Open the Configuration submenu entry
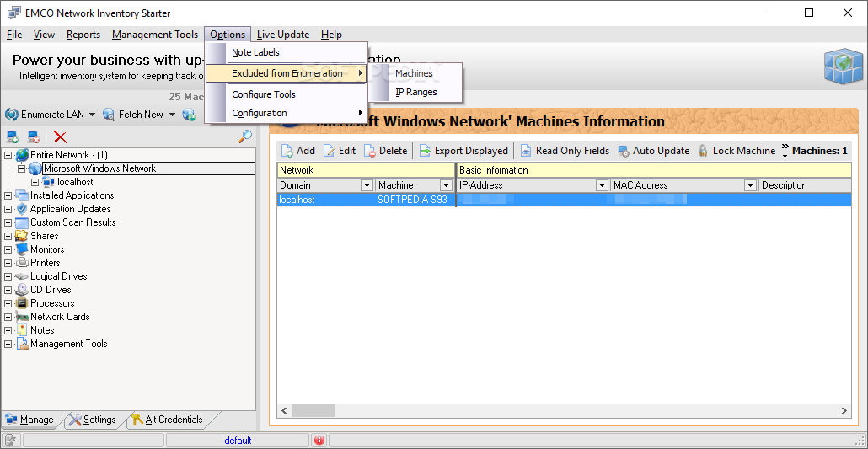868x449 pixels. tap(285, 113)
